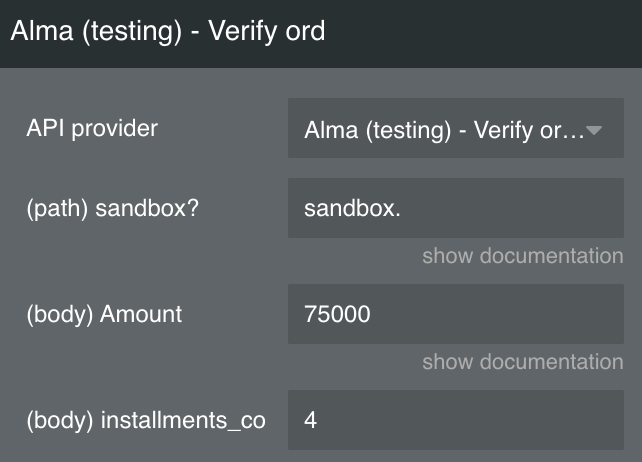Click the dark header bar beside the title
Screen dimensions: 642x462
point(483,33)
